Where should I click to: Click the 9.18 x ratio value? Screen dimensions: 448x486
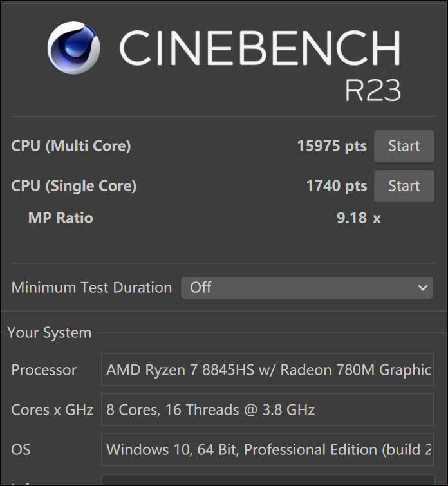click(359, 218)
